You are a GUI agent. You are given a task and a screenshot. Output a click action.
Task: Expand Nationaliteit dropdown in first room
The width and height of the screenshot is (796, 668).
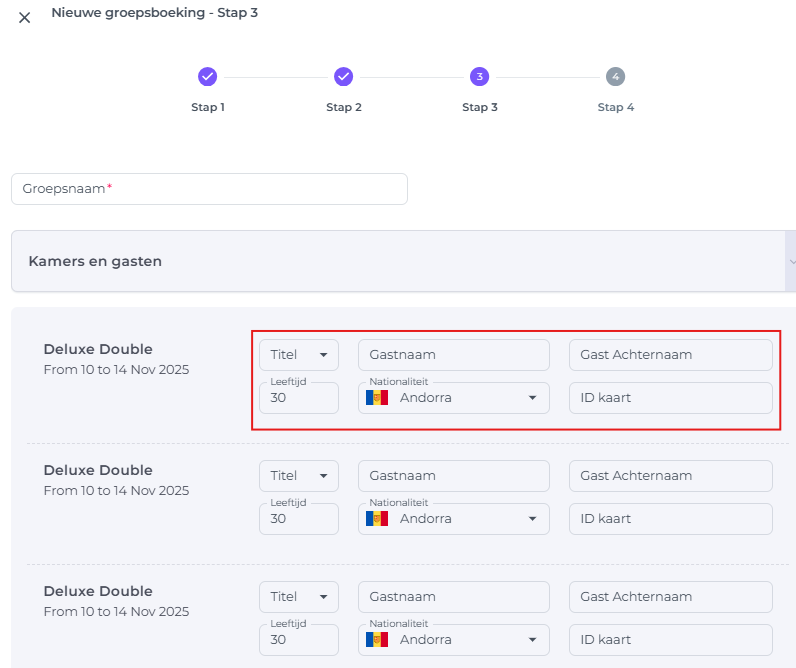point(532,398)
